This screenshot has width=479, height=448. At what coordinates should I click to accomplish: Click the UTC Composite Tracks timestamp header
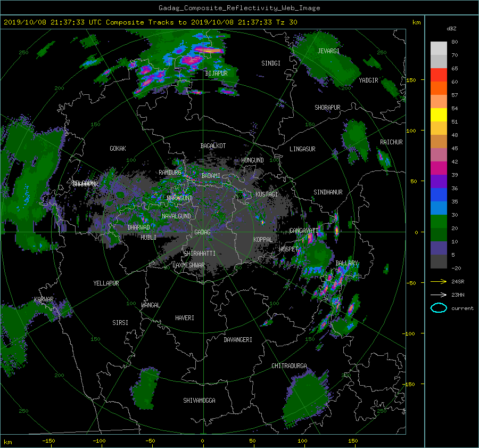(150, 22)
